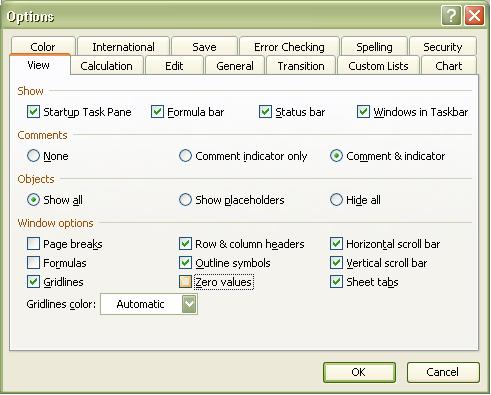This screenshot has height=395, width=491.
Task: Select Hide all objects option
Action: pyautogui.click(x=336, y=200)
